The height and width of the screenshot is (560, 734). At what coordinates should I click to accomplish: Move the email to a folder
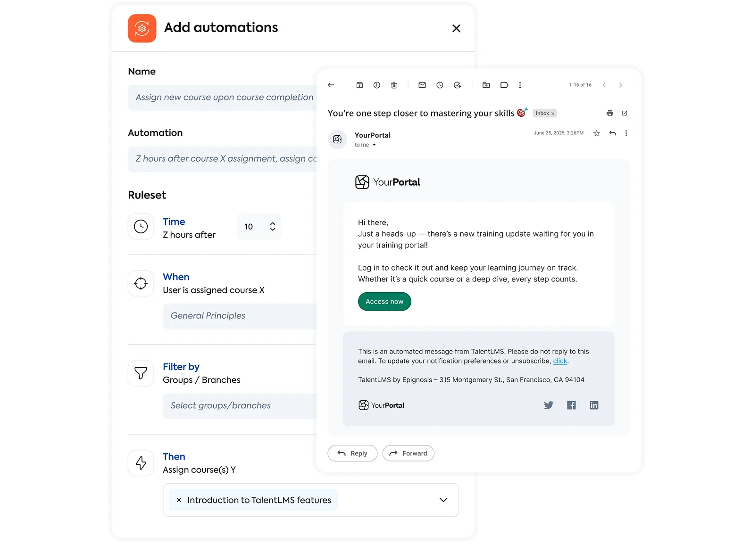click(x=486, y=85)
